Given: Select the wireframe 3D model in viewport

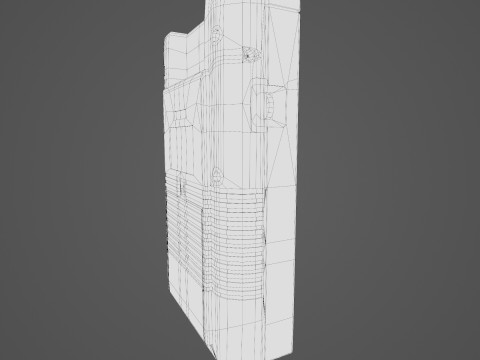Looking at the screenshot, I should coord(231,180).
